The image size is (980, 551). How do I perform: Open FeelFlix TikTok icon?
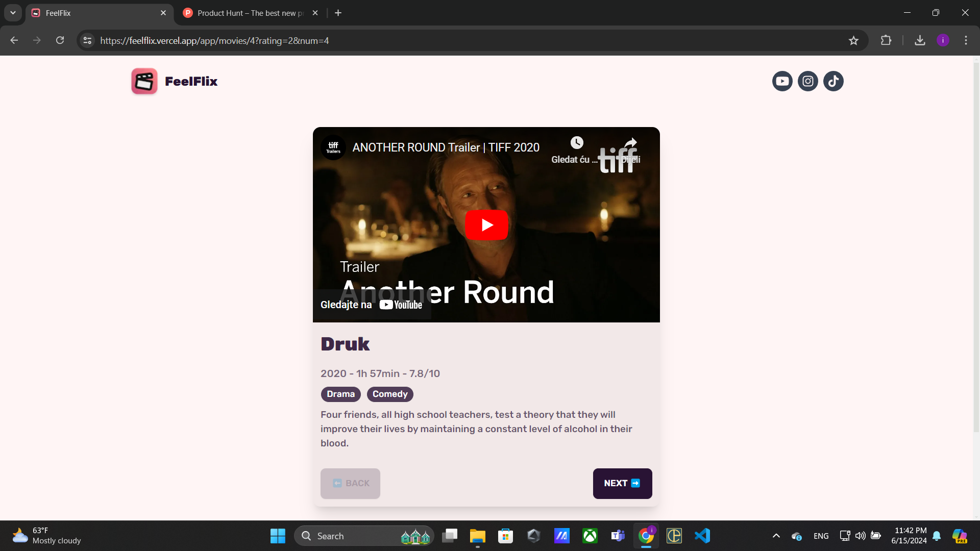833,81
